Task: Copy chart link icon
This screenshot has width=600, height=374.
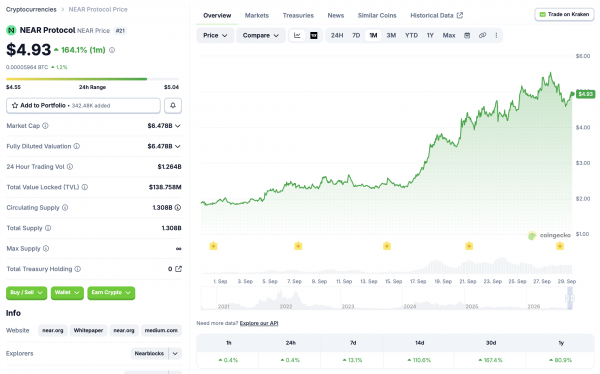Action: tap(483, 35)
